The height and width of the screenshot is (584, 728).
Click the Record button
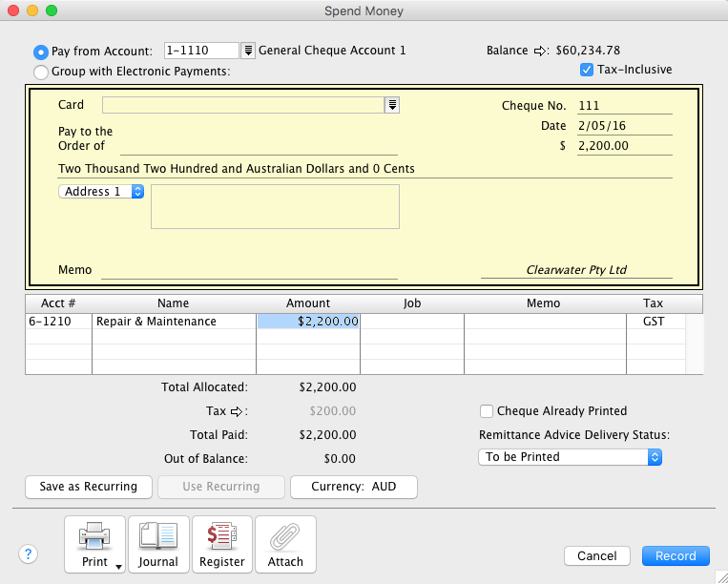click(x=676, y=555)
